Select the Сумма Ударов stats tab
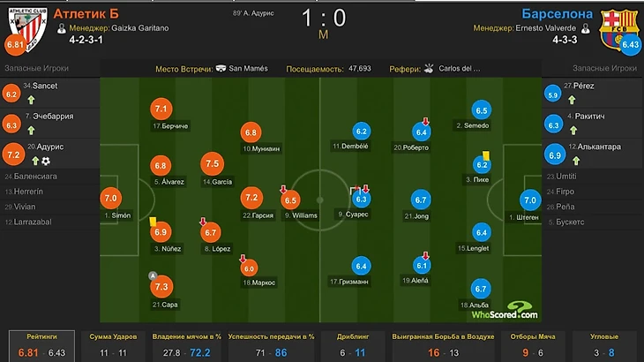Viewport: 644px width, 362px height. click(113, 345)
